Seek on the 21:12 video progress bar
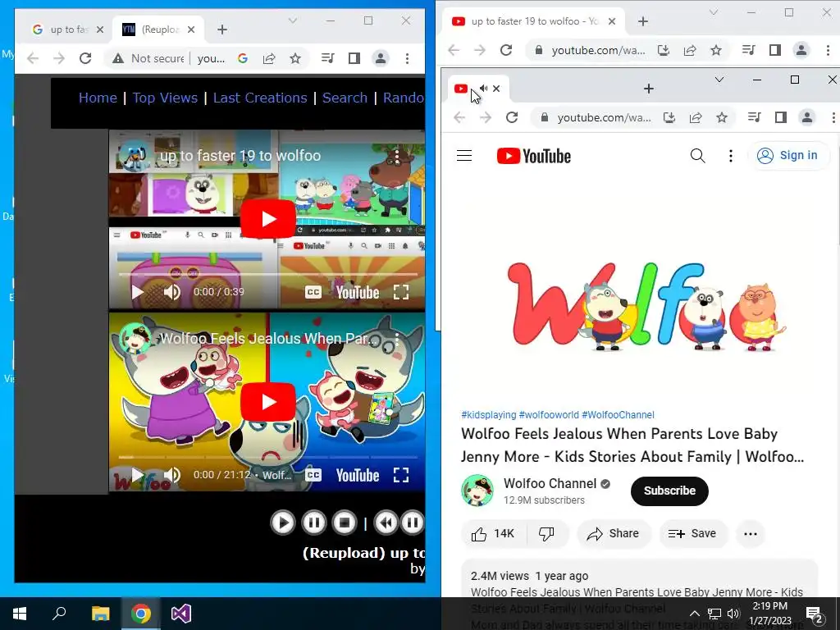 coord(268,457)
